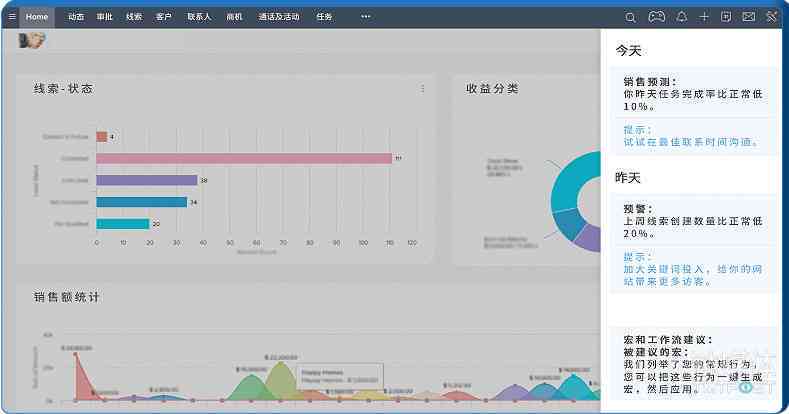
Task: Switch to the Home tab
Action: pyautogui.click(x=37, y=17)
